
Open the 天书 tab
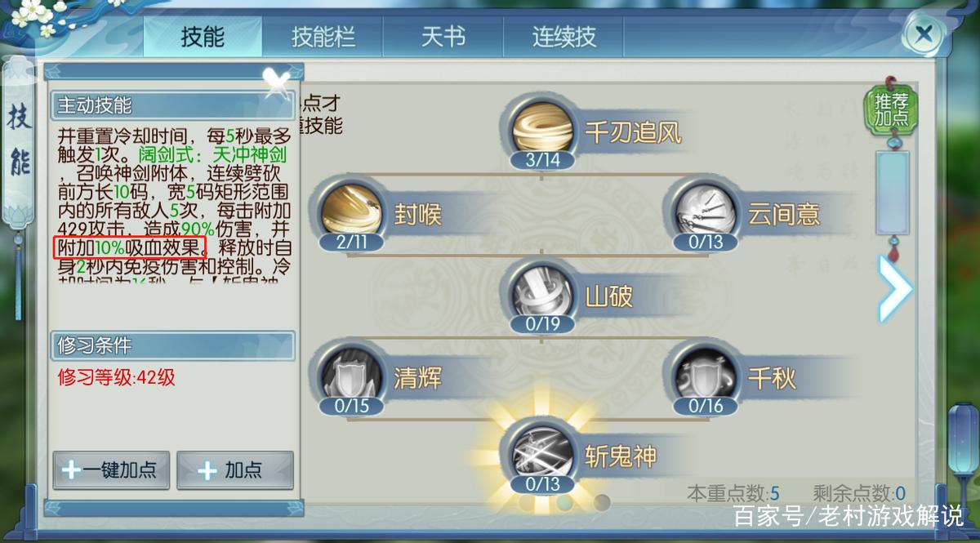(x=443, y=37)
